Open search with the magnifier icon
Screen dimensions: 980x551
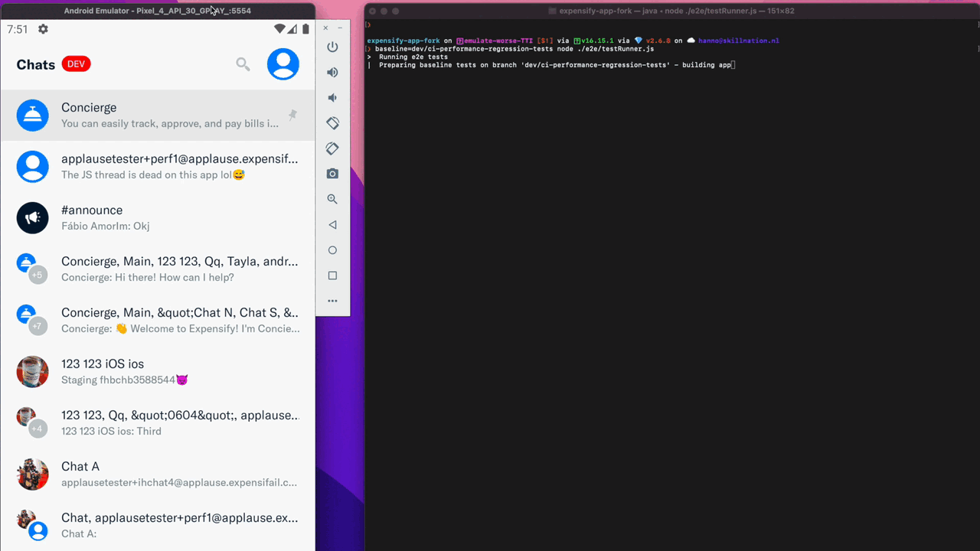pyautogui.click(x=243, y=64)
